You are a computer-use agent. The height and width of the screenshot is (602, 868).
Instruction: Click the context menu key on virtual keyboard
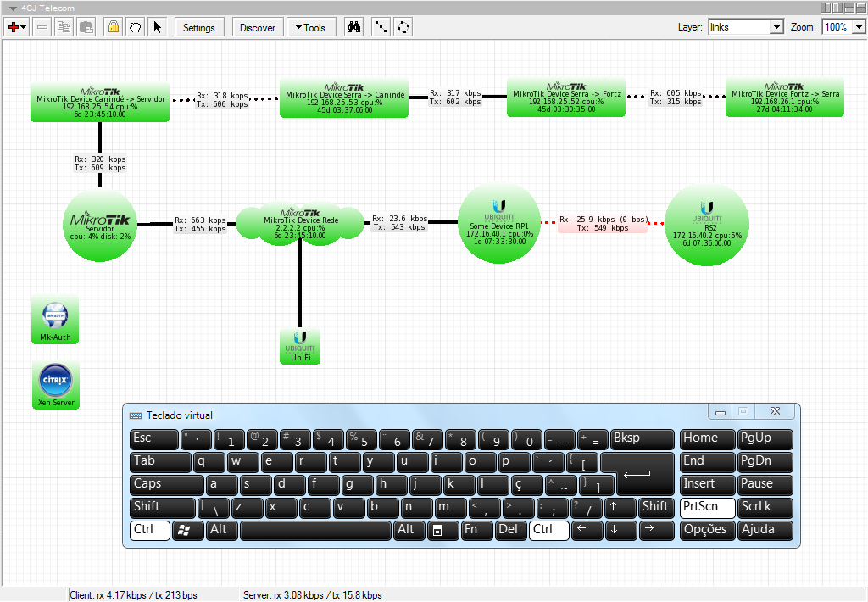pos(442,530)
